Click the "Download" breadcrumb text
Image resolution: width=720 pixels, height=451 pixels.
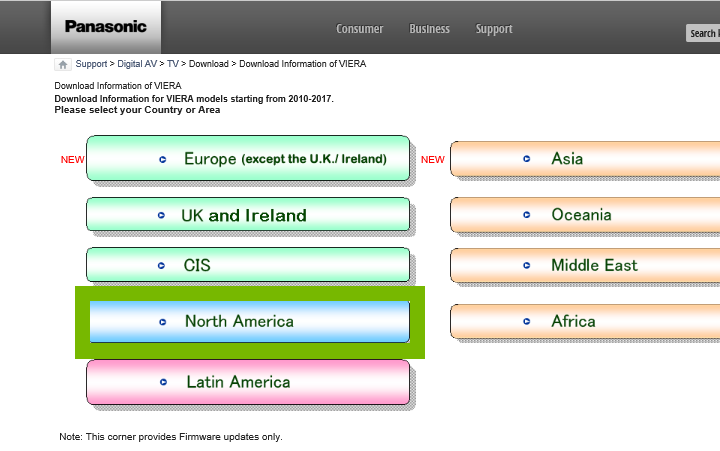click(208, 64)
